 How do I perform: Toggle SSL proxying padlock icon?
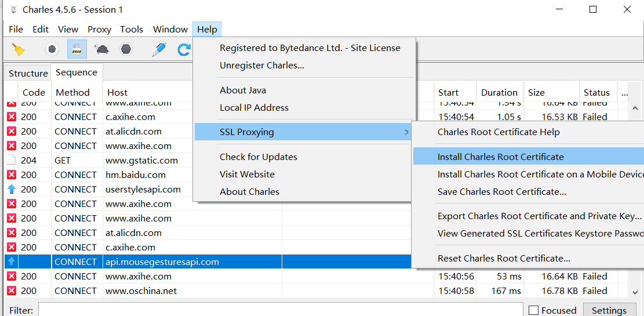77,49
